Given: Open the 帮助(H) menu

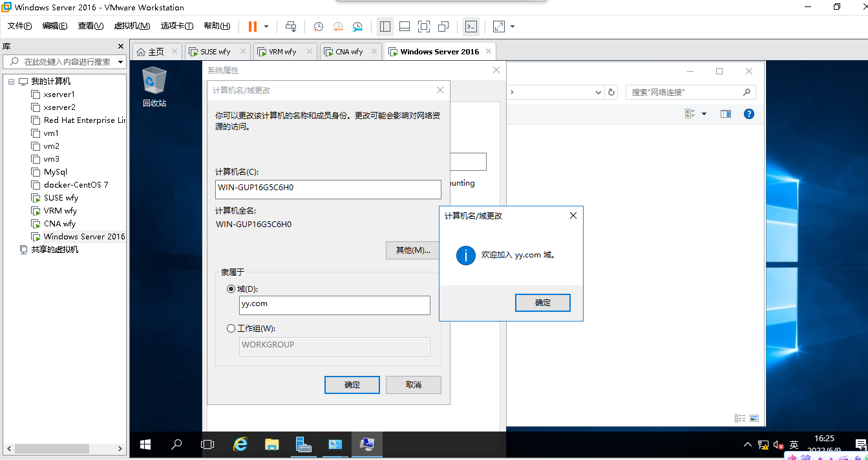Looking at the screenshot, I should (x=217, y=26).
